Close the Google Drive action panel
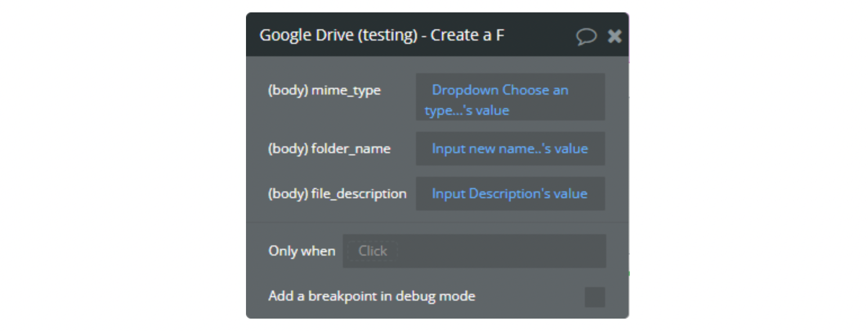The width and height of the screenshot is (868, 331). click(615, 37)
